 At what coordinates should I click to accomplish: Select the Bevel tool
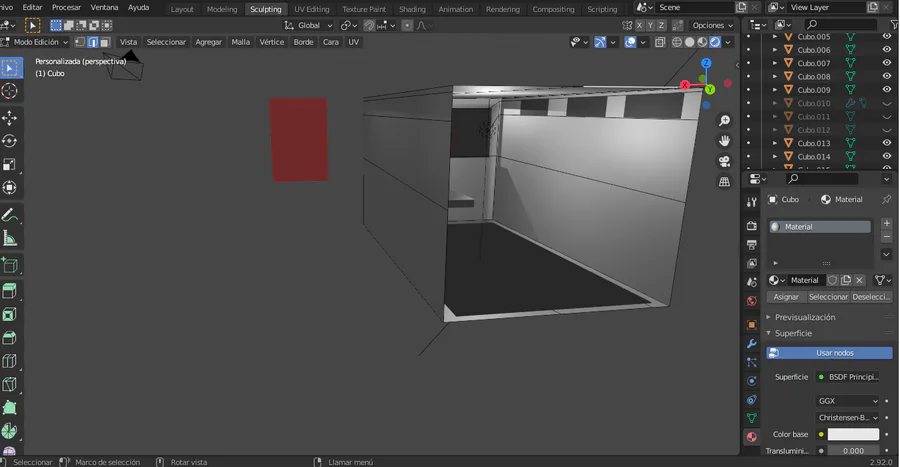10,338
